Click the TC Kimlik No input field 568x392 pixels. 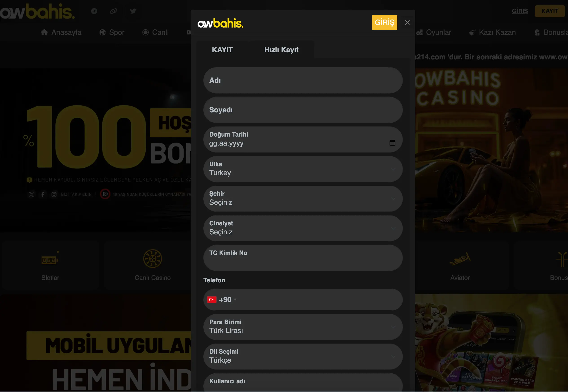pos(303,258)
